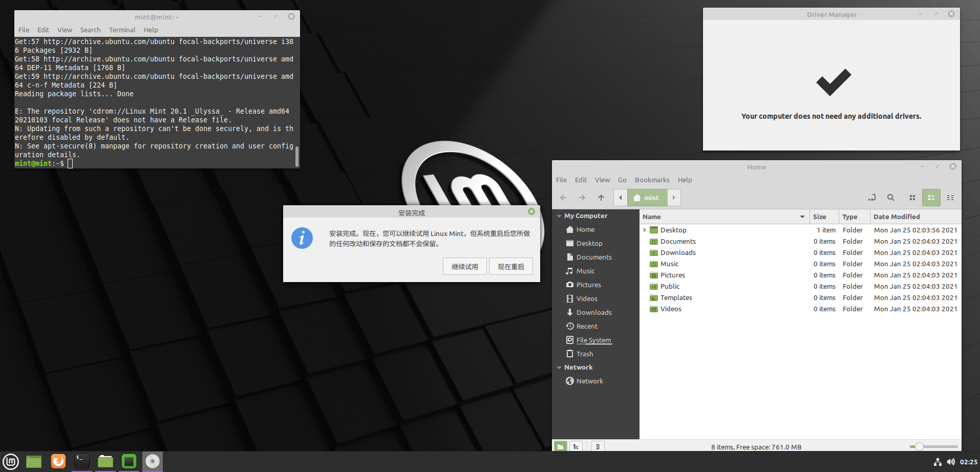Image resolution: width=980 pixels, height=472 pixels.
Task: Open Downloads in the sidebar
Action: pos(594,312)
